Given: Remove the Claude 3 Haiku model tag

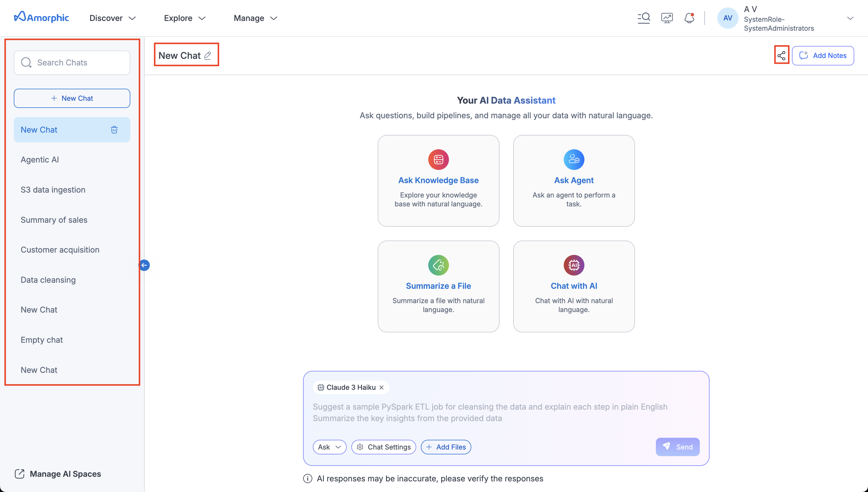Looking at the screenshot, I should coord(381,387).
